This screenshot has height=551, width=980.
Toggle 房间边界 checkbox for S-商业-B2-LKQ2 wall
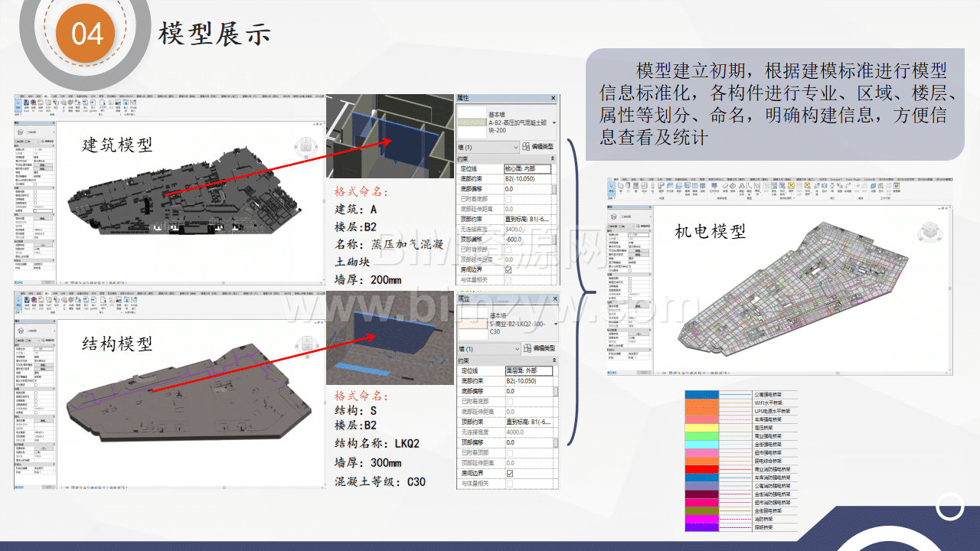tap(509, 473)
